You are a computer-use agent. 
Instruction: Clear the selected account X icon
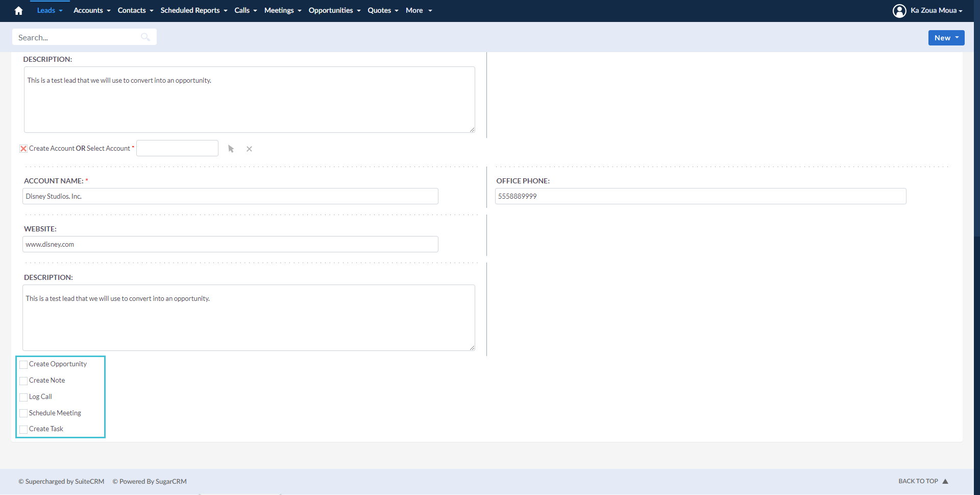click(249, 149)
